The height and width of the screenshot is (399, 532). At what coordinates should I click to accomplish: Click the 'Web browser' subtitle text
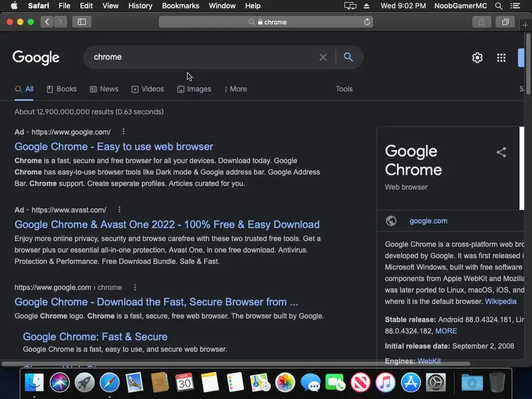tap(406, 187)
